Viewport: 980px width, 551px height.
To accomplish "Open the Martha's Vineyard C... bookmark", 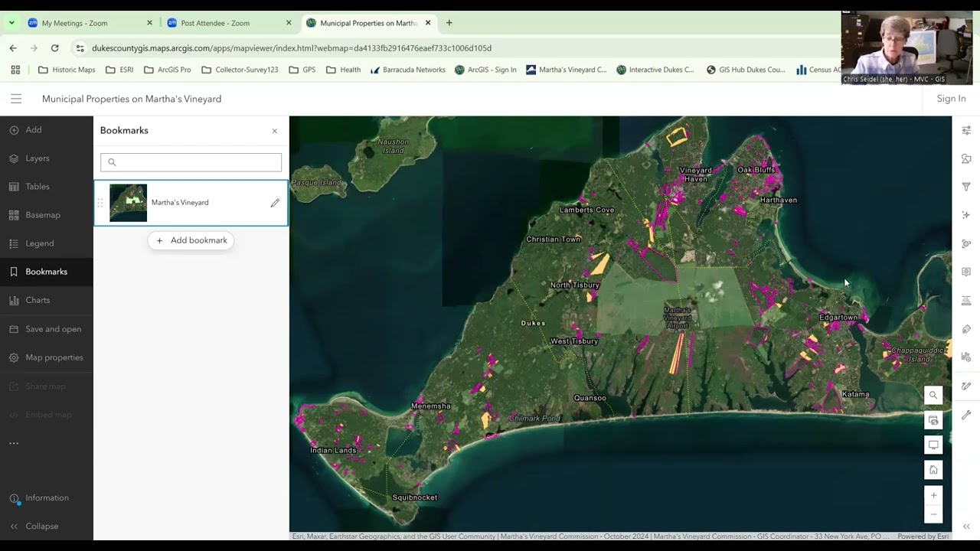I will click(x=566, y=70).
